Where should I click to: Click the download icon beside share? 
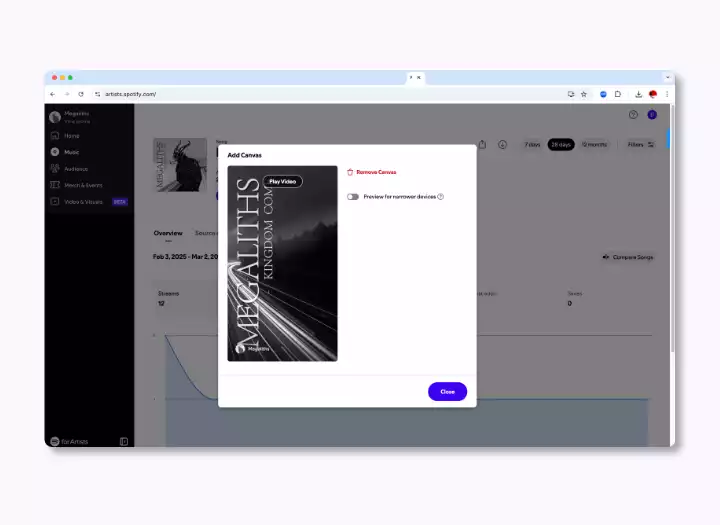(x=502, y=145)
